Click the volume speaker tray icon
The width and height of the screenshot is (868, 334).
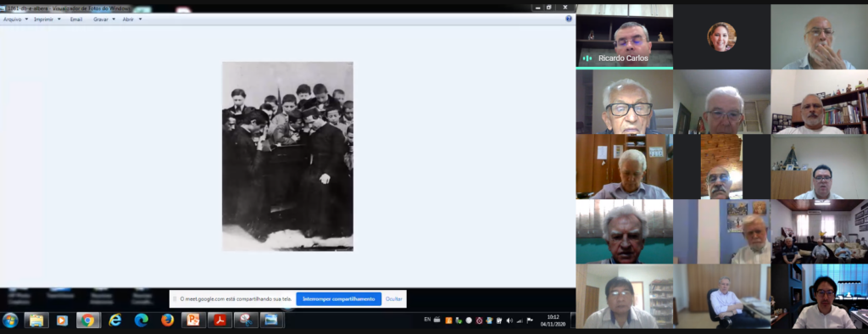tap(509, 320)
